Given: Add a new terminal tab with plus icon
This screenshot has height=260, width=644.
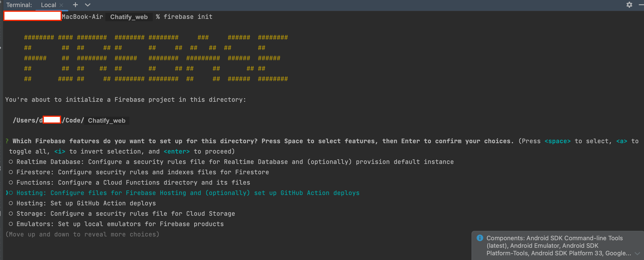Looking at the screenshot, I should click(x=75, y=5).
